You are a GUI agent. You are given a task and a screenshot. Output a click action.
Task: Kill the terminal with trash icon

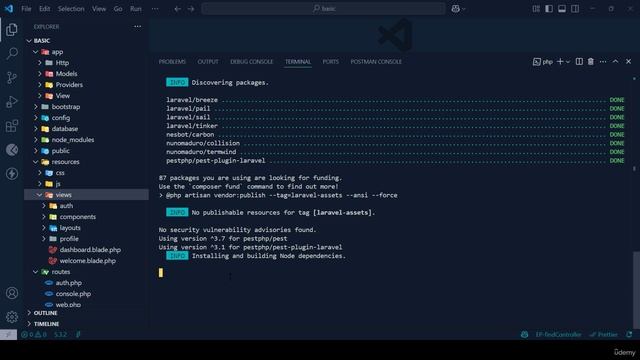click(591, 62)
